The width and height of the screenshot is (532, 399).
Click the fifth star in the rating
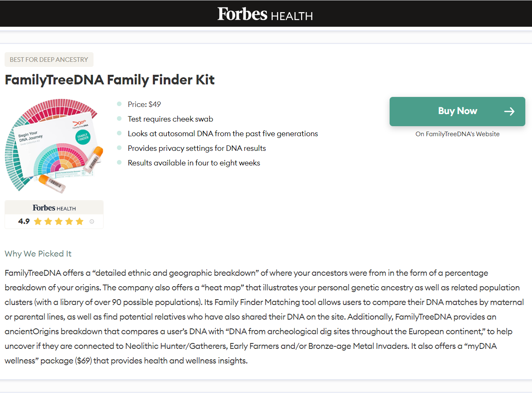80,221
